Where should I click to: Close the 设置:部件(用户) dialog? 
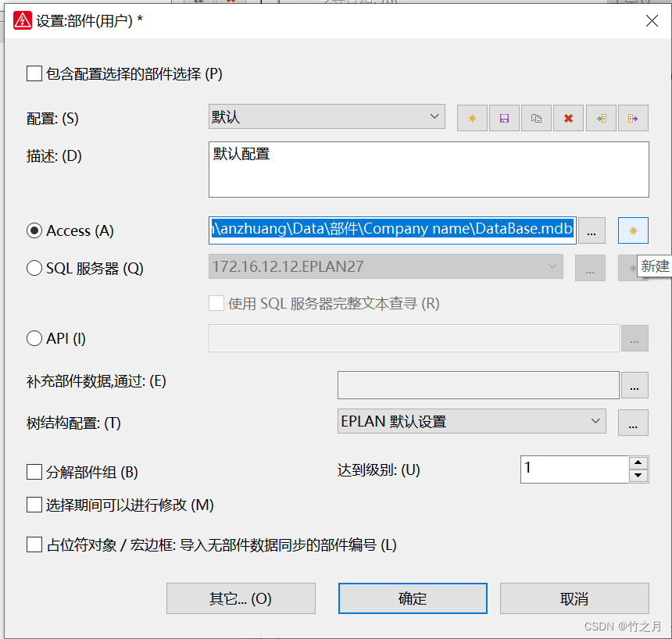[652, 20]
